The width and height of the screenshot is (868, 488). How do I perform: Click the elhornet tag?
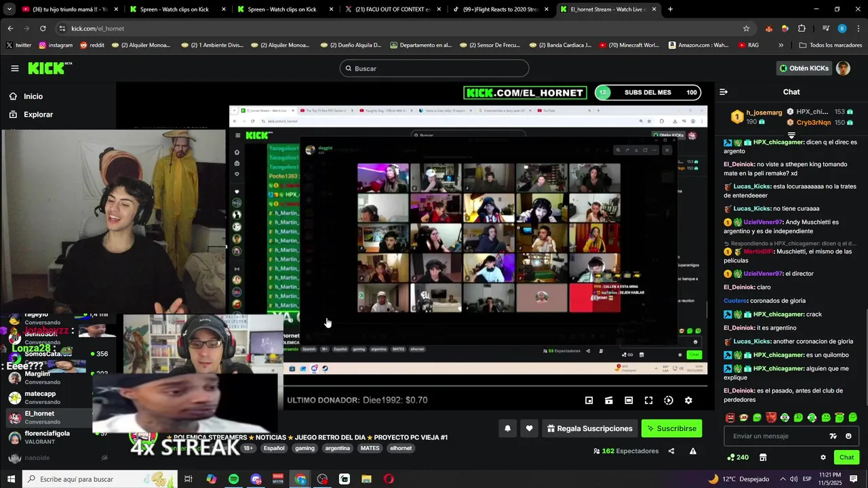tap(401, 448)
